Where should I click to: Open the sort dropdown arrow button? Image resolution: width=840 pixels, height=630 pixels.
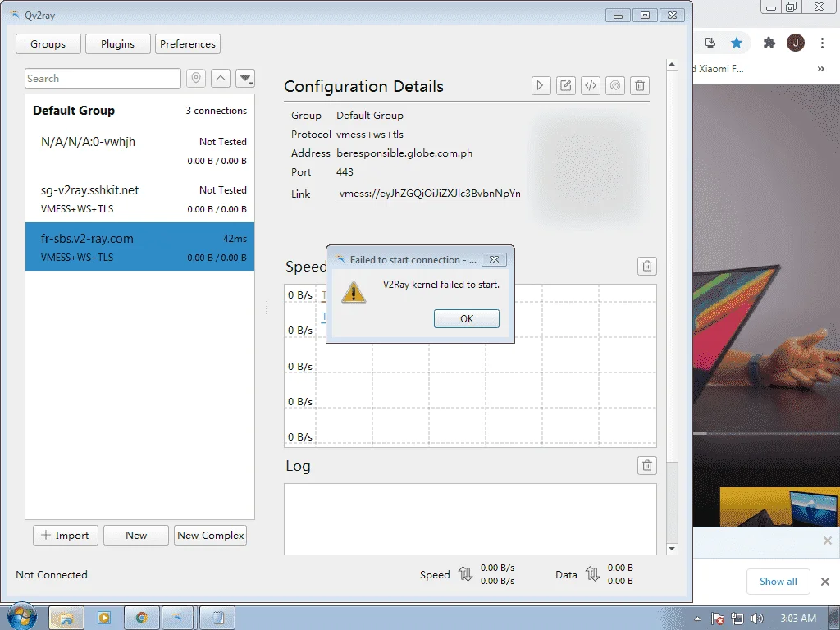(x=245, y=78)
